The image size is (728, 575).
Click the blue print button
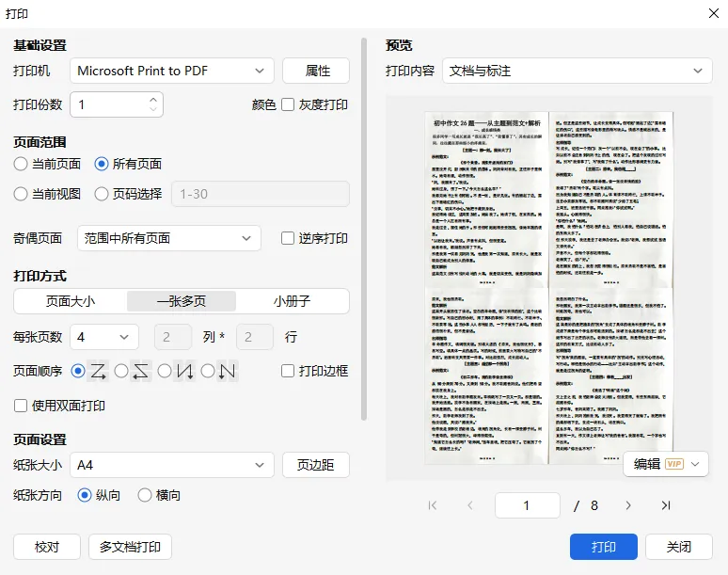pyautogui.click(x=604, y=547)
